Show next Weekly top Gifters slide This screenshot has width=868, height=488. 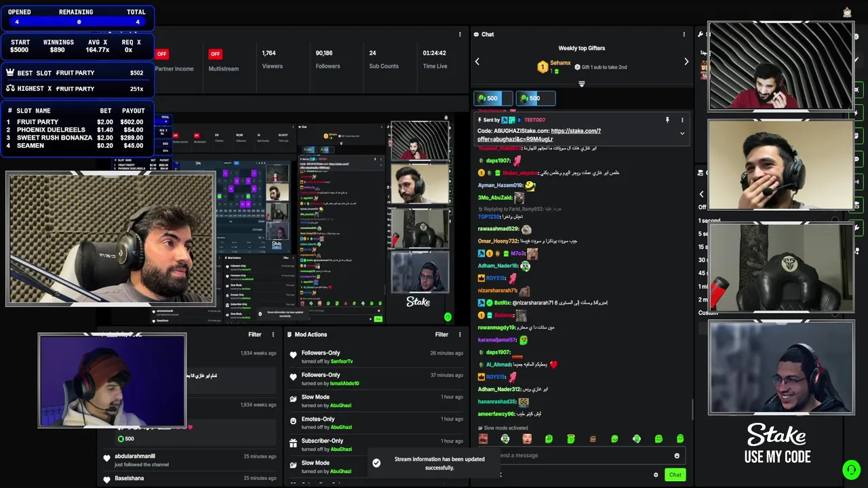pyautogui.click(x=686, y=62)
